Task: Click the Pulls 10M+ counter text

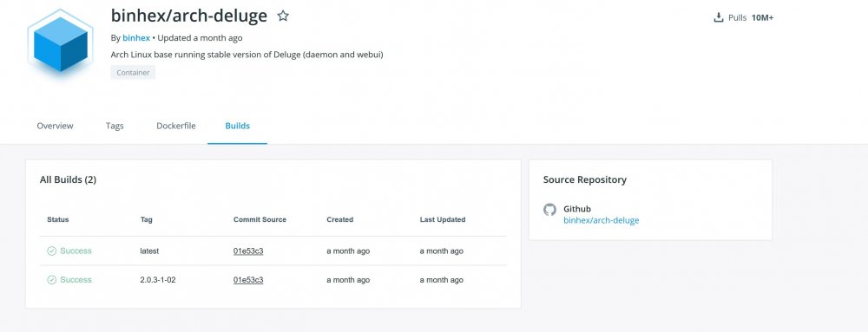Action: [x=751, y=17]
